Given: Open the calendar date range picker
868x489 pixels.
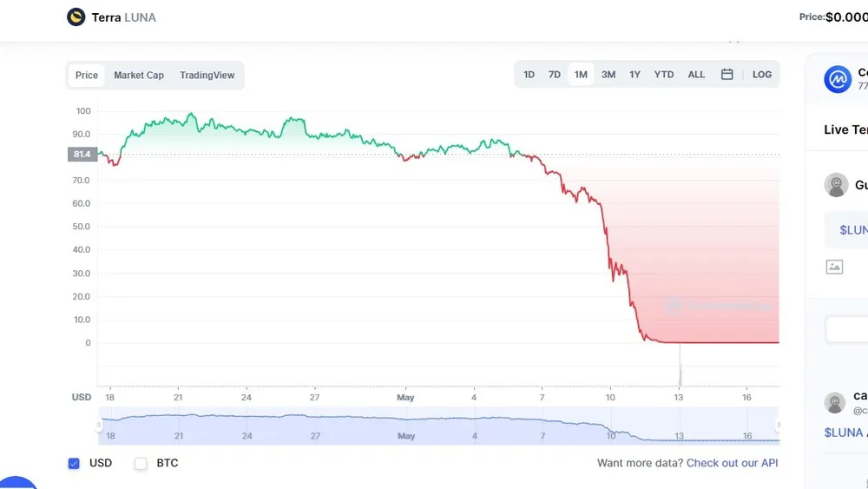Looking at the screenshot, I should (727, 75).
